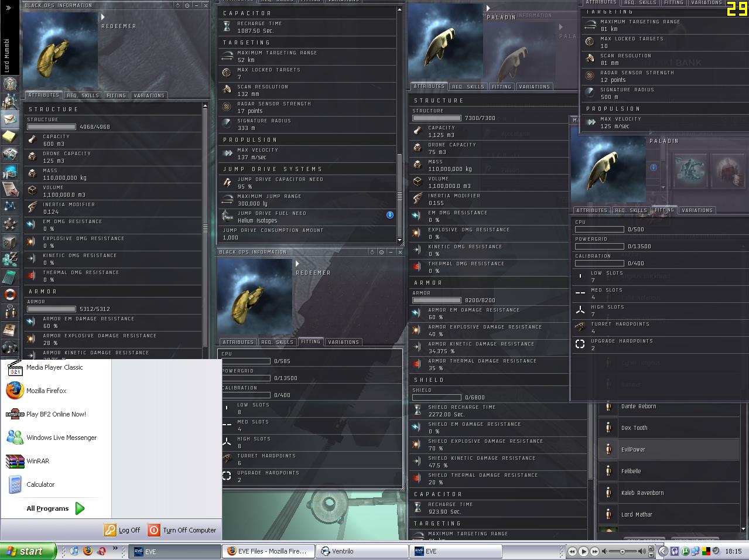Select Lord Mathar in the character list
749x560 pixels.
pos(669,514)
